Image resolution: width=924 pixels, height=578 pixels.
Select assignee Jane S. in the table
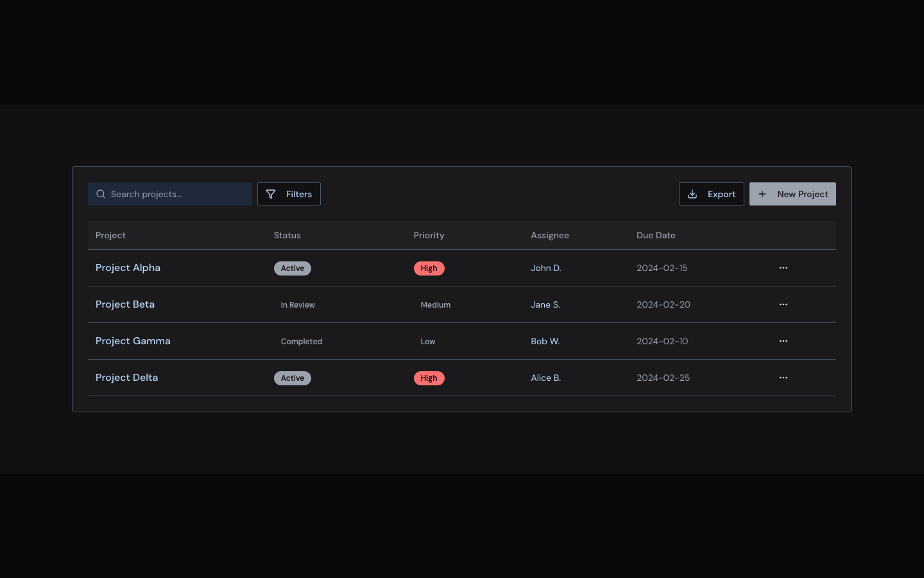[545, 304]
